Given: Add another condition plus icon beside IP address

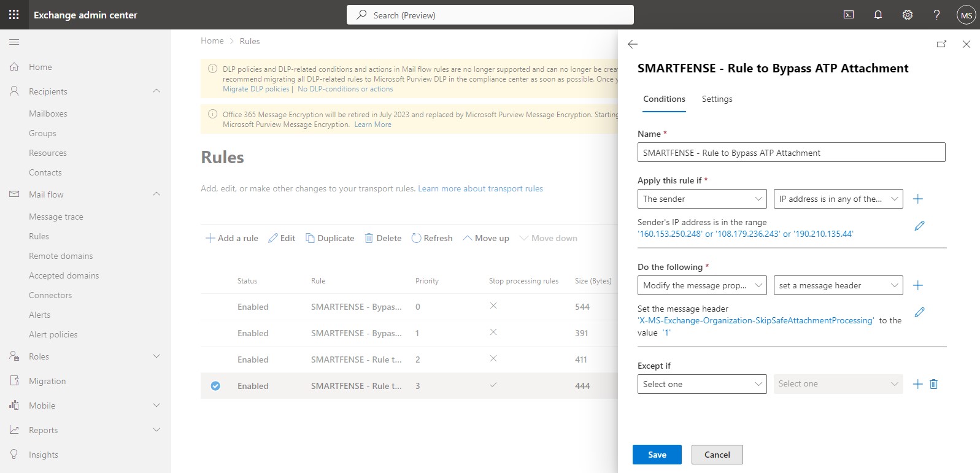Looking at the screenshot, I should tap(918, 199).
